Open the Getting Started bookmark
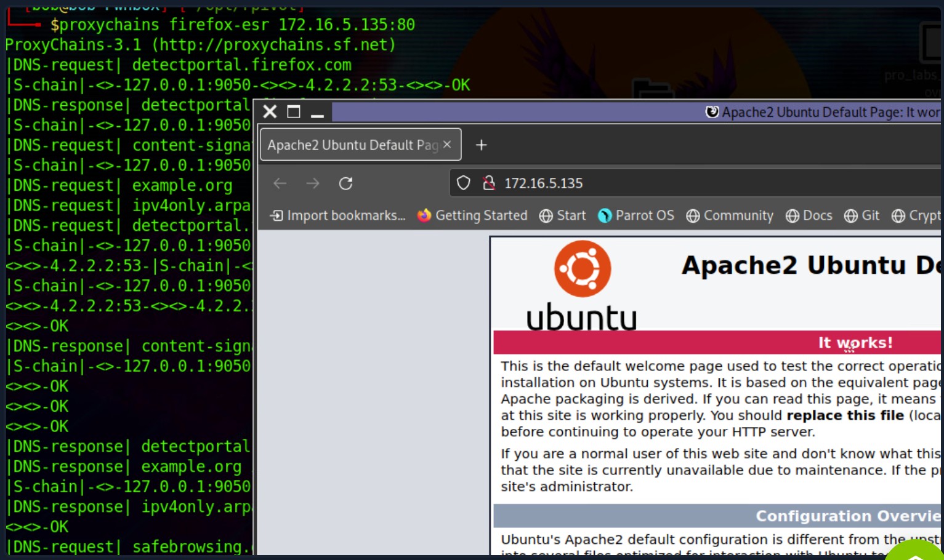 472,215
